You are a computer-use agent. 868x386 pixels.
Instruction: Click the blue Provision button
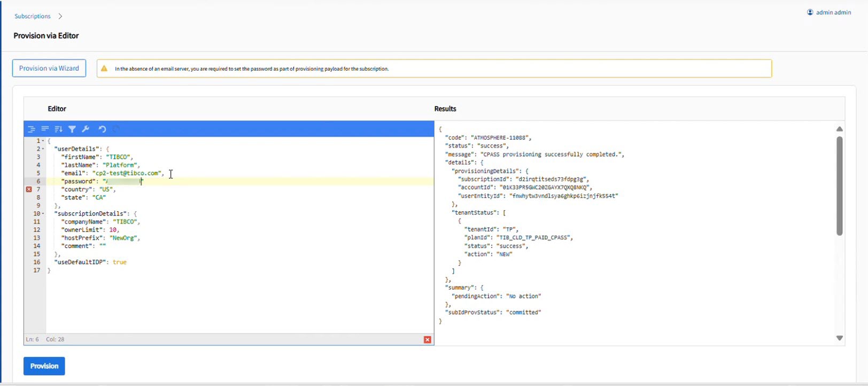[x=44, y=366]
